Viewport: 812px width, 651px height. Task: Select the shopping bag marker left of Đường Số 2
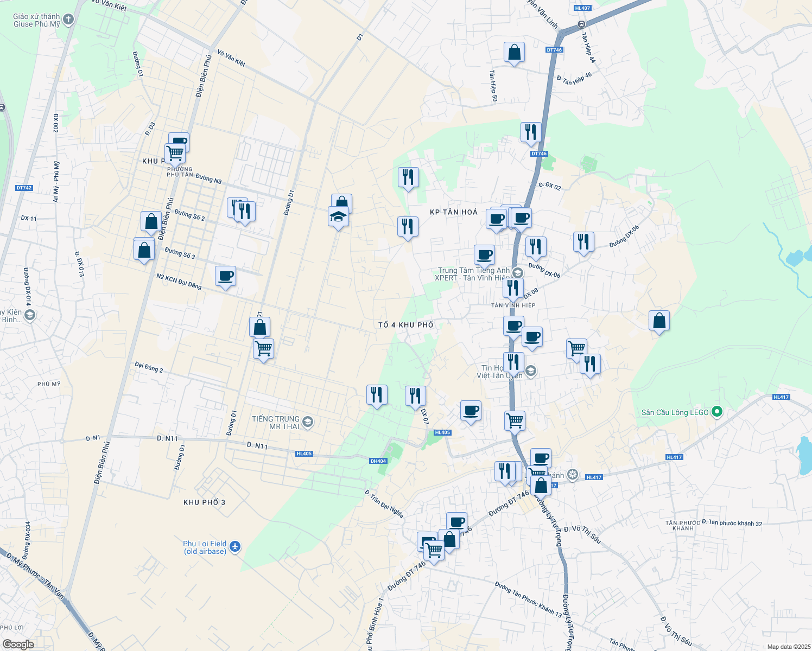click(x=151, y=222)
